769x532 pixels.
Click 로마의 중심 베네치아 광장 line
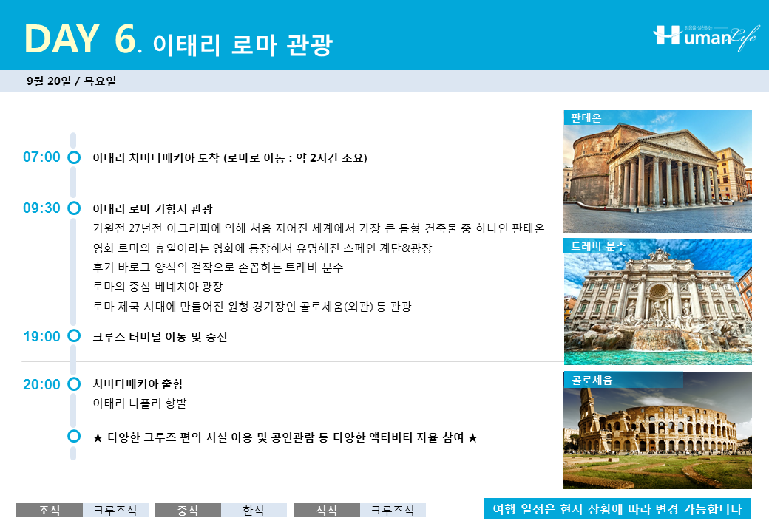coord(157,287)
